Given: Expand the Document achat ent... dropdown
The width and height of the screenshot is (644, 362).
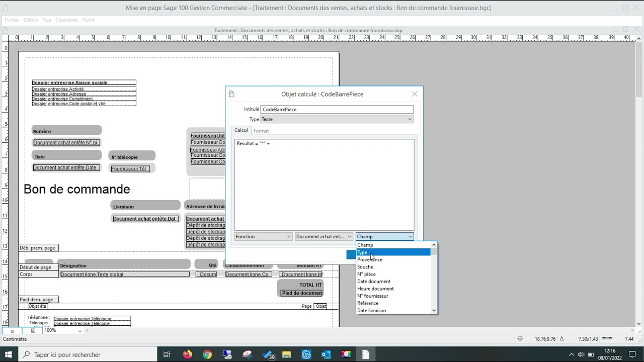Looking at the screenshot, I should 324,236.
